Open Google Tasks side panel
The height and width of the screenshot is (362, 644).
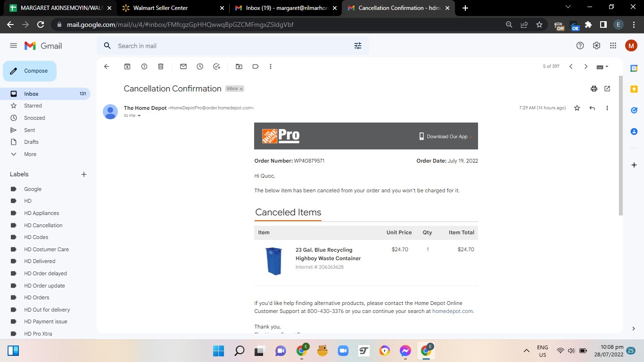(634, 110)
